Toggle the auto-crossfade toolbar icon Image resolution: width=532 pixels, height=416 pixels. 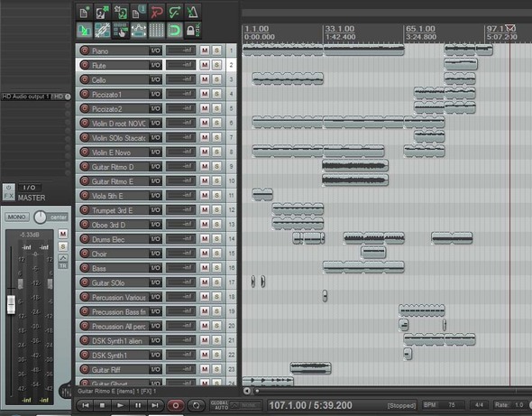point(84,31)
